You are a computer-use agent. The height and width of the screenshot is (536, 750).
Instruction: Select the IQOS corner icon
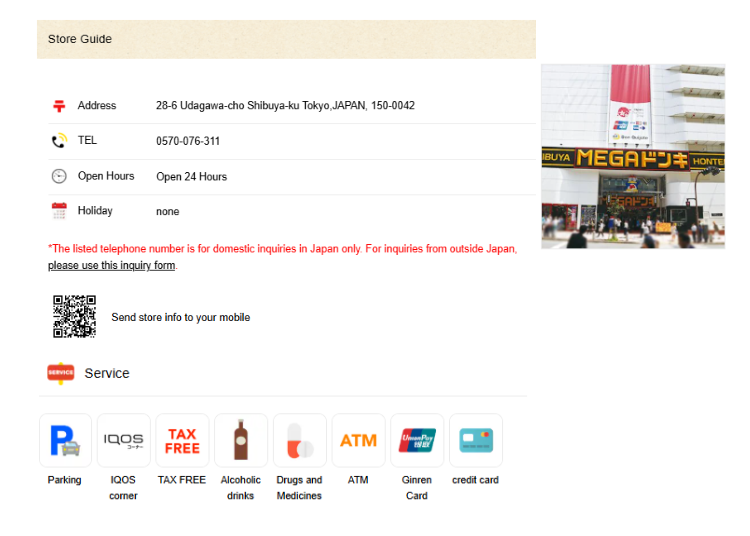tap(123, 440)
